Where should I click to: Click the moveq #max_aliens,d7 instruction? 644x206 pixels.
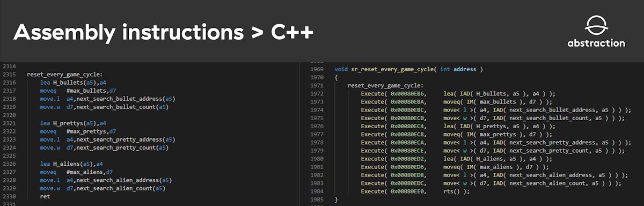point(76,172)
